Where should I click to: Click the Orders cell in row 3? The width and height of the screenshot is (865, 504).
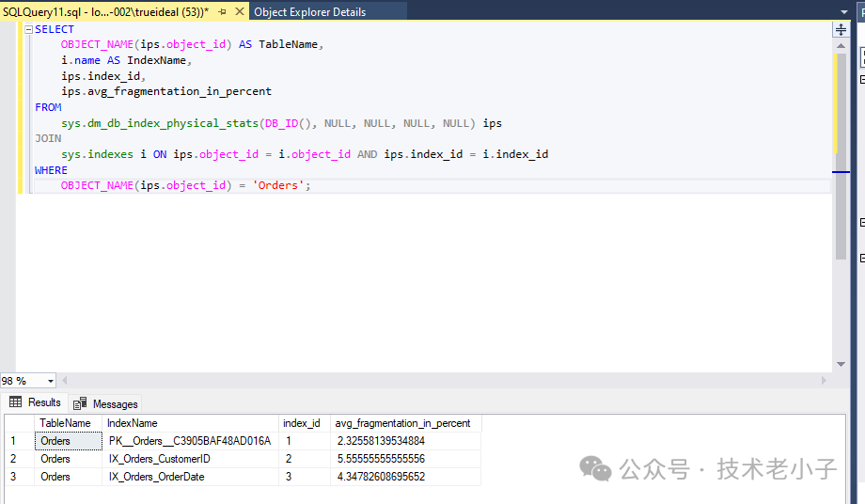pyautogui.click(x=69, y=477)
